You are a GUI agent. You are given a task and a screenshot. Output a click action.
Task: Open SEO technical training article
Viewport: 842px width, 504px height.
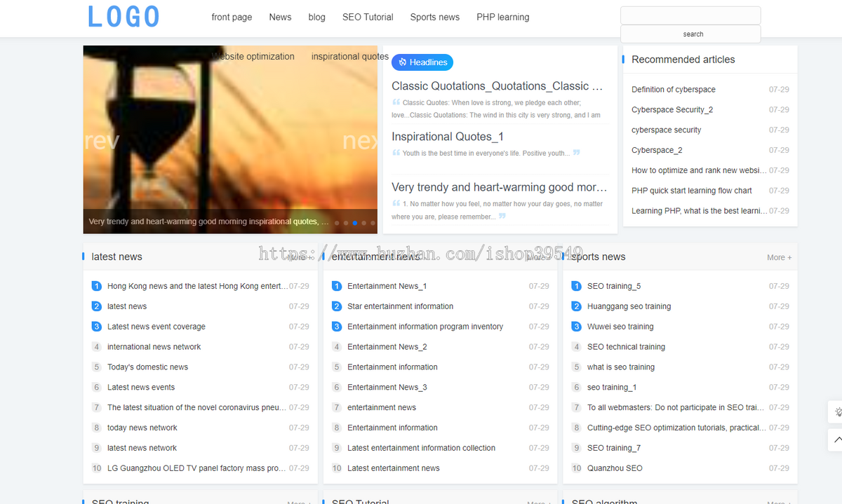coord(626,347)
